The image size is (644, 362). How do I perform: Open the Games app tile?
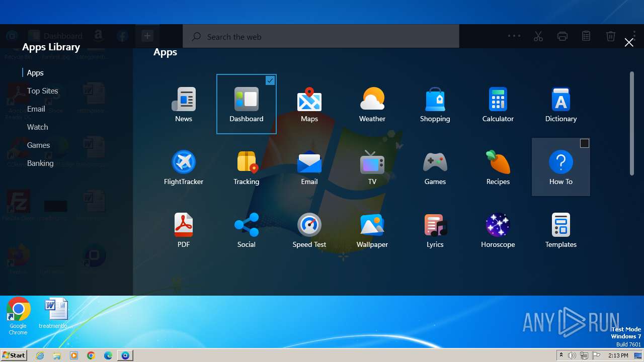pos(435,167)
